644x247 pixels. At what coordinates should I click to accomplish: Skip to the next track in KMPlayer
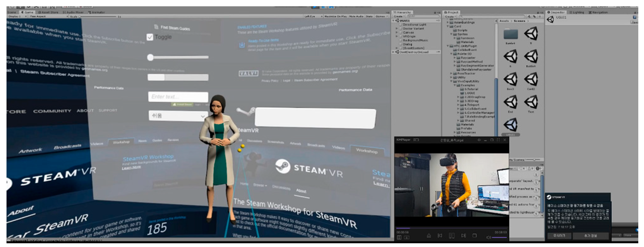(463, 236)
